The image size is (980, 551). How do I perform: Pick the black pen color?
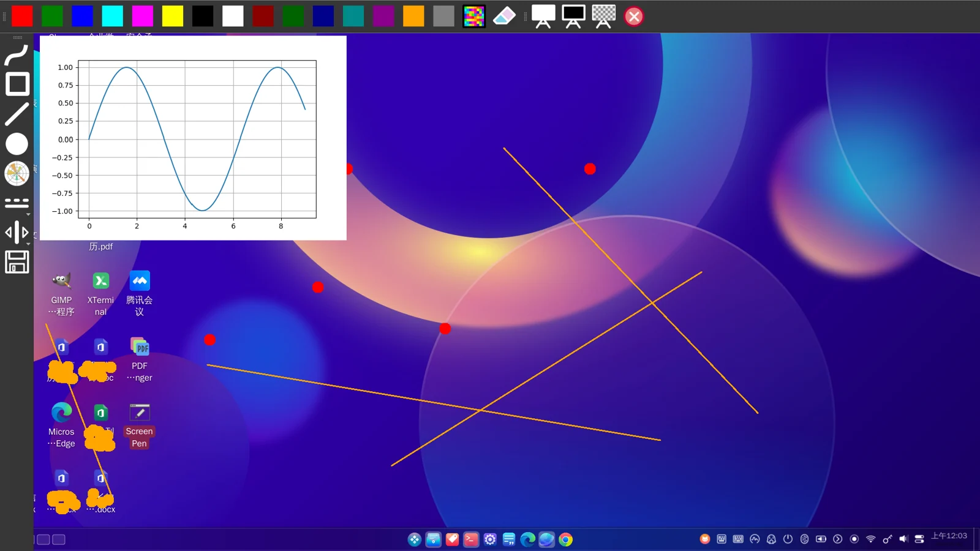pyautogui.click(x=203, y=16)
